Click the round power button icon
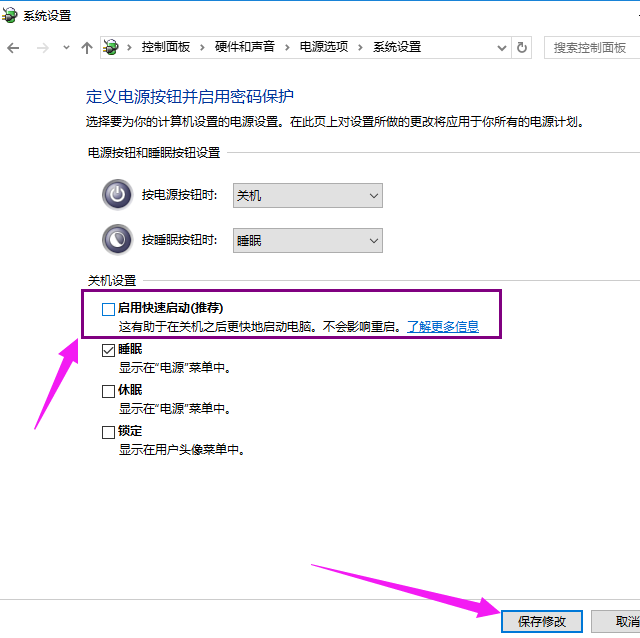The image size is (640, 638). point(117,195)
